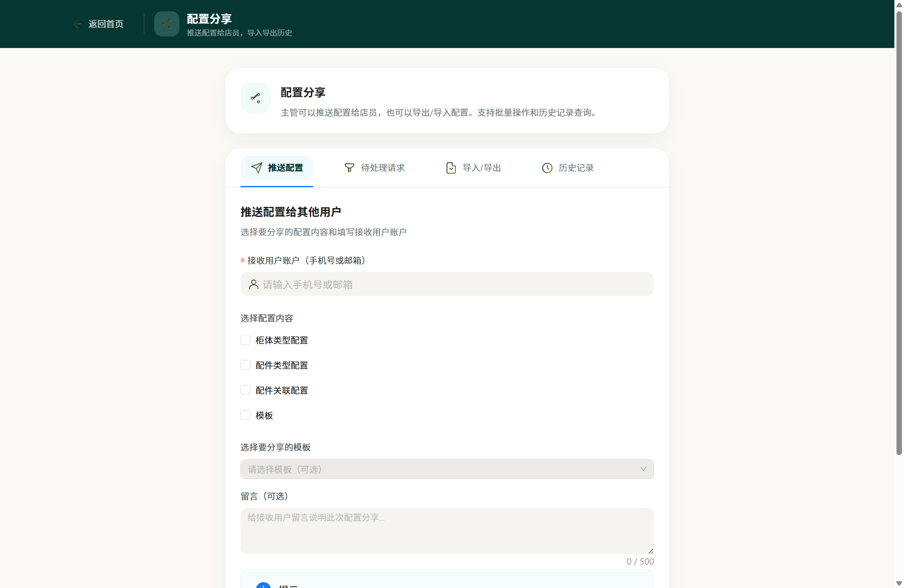Click the 推送配置给其他用户 heading
This screenshot has height=588, width=904.
(x=291, y=212)
